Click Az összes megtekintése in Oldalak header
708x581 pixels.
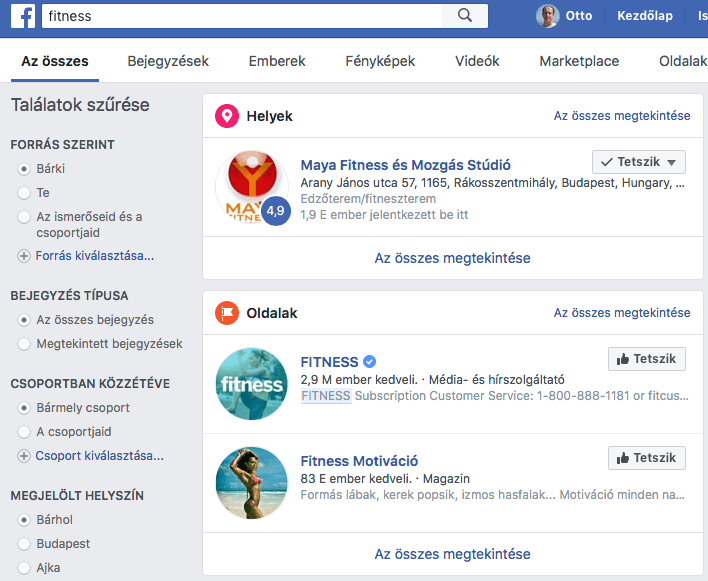pos(622,313)
